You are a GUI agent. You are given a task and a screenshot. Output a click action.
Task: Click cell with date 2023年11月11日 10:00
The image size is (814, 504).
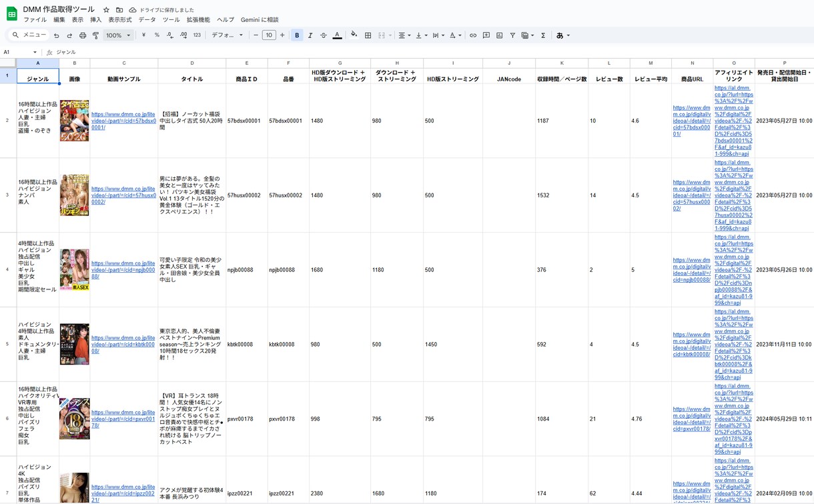pyautogui.click(x=784, y=345)
